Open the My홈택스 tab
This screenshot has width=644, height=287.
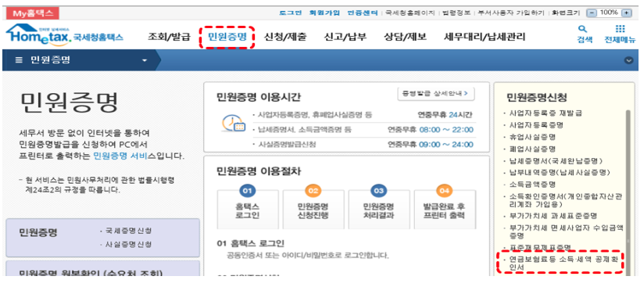[33, 13]
